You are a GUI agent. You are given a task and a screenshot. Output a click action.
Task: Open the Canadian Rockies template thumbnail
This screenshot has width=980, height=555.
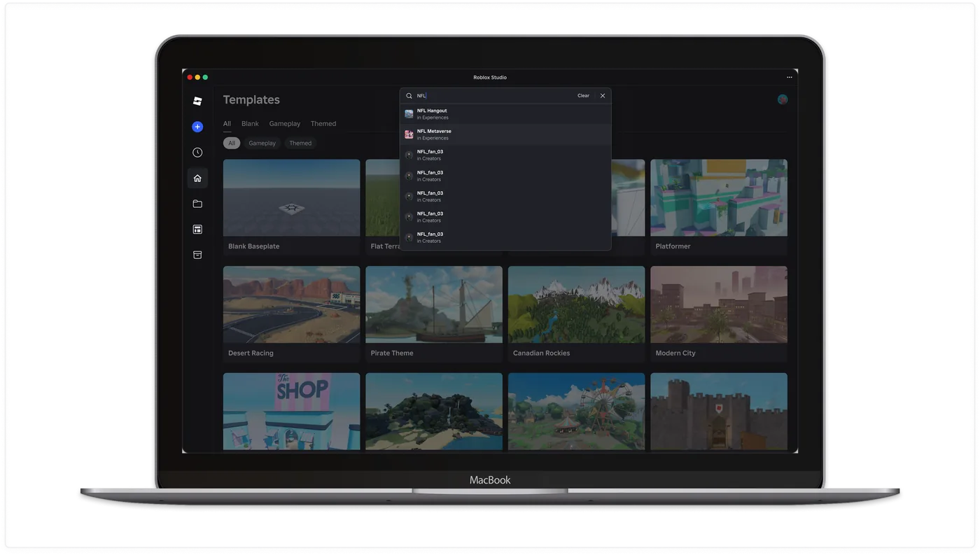click(x=577, y=304)
